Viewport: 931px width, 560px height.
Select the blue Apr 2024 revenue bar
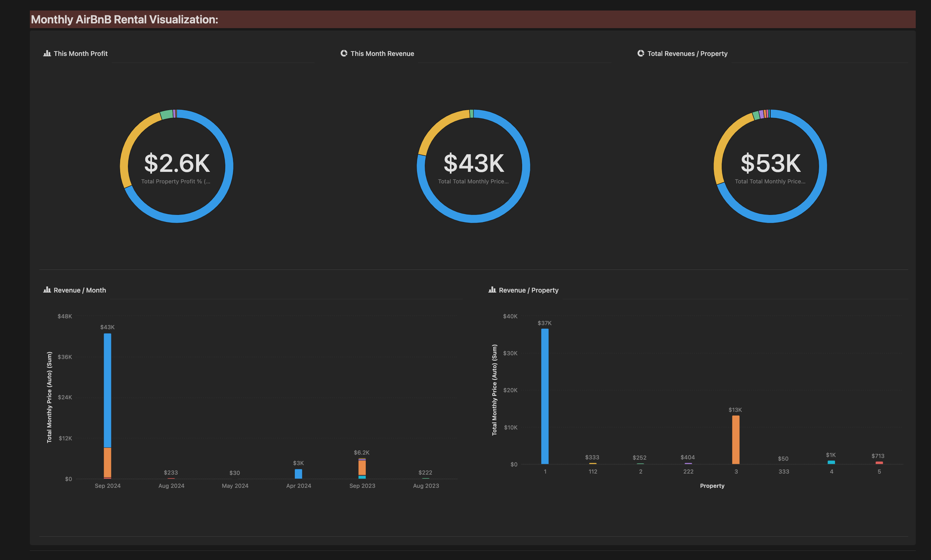pos(298,474)
